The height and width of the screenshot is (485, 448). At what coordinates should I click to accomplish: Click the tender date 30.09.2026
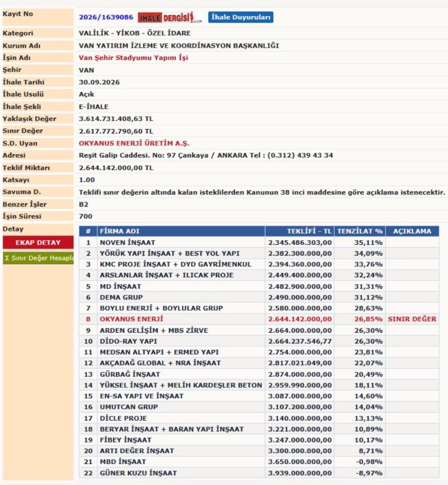(x=99, y=82)
